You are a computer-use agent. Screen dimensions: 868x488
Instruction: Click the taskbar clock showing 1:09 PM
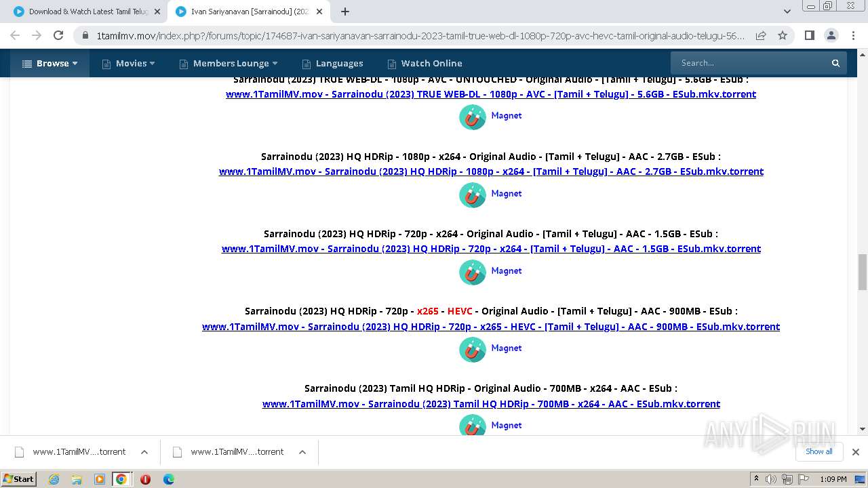pyautogui.click(x=833, y=479)
